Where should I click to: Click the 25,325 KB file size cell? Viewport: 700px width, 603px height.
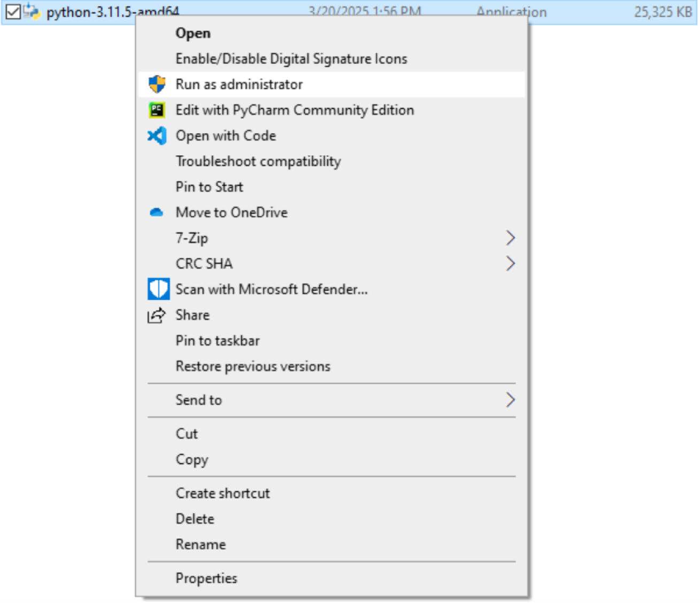pos(663,12)
